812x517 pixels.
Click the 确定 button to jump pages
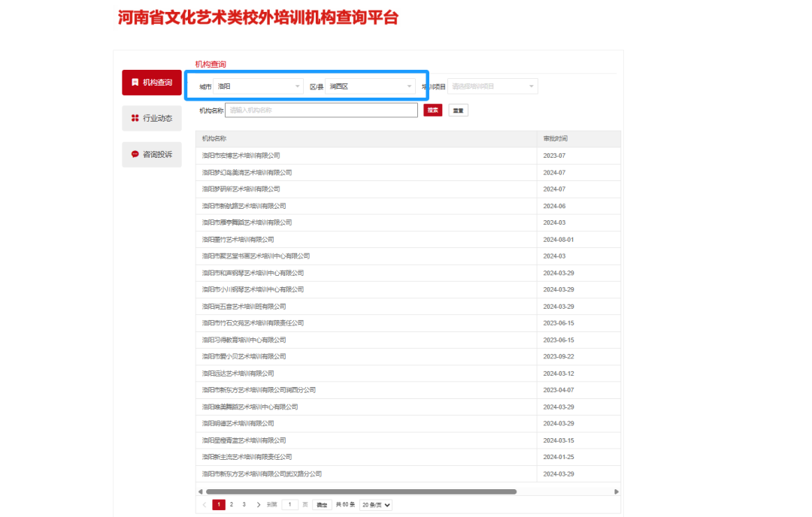click(x=323, y=504)
